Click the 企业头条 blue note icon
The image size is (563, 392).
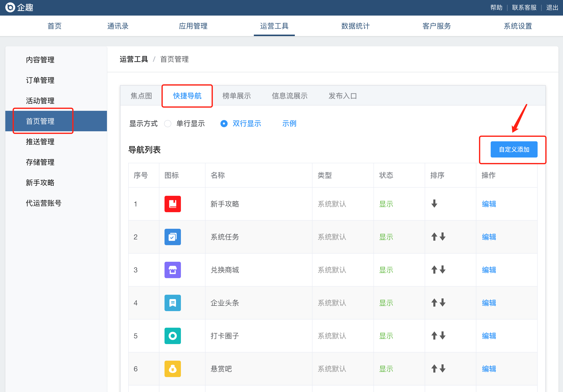173,303
